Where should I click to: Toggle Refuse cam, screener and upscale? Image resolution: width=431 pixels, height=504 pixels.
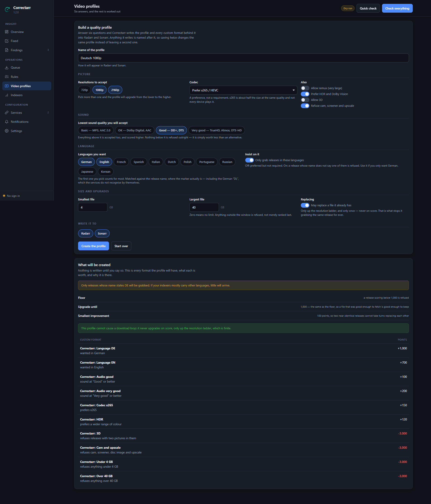click(305, 106)
